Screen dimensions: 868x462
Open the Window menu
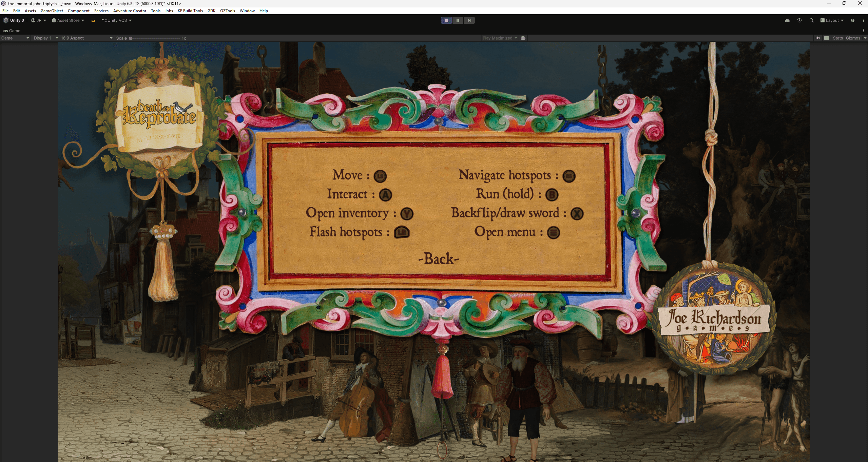[247, 11]
